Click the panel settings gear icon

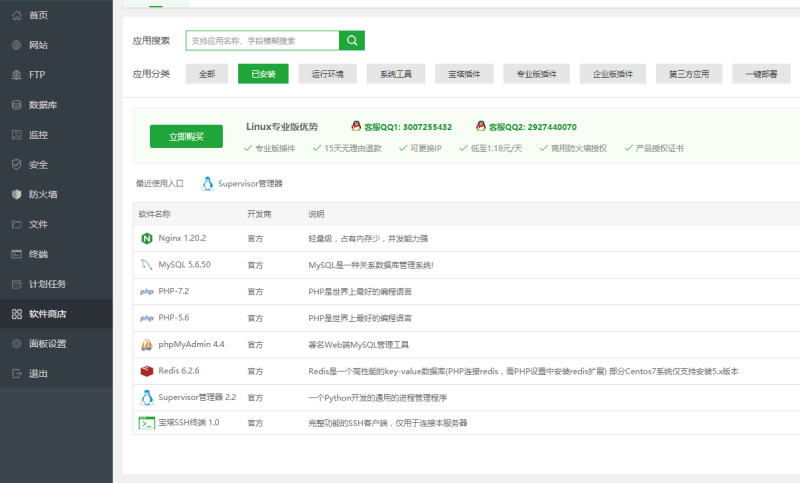[17, 343]
